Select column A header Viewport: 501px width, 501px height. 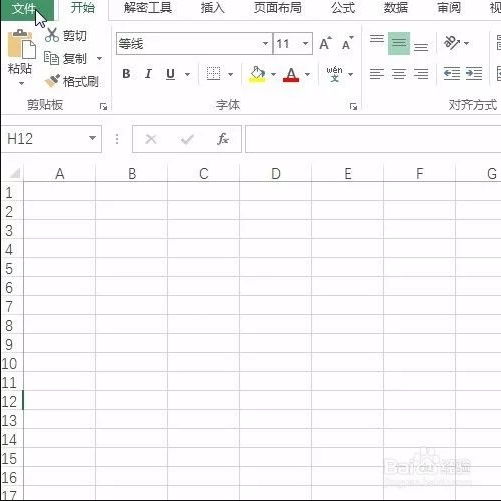point(59,174)
